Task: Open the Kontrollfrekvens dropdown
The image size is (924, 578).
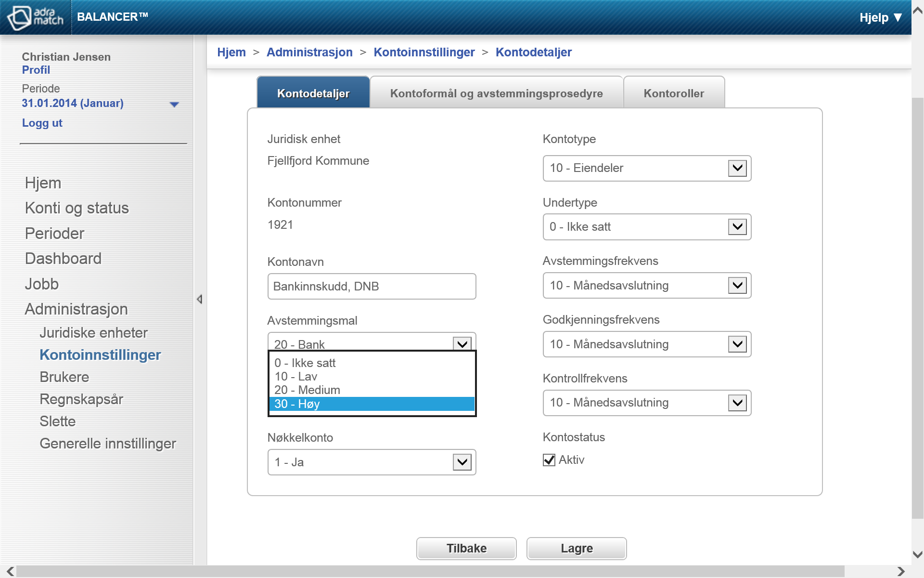Action: (x=647, y=403)
